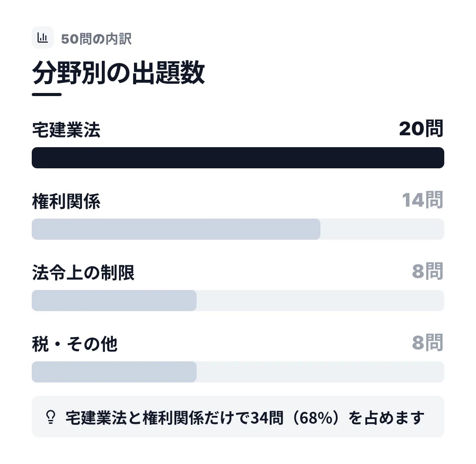Viewport: 476px width, 464px height.
Task: Click the 34問（68%）summary tip text
Action: point(245,418)
